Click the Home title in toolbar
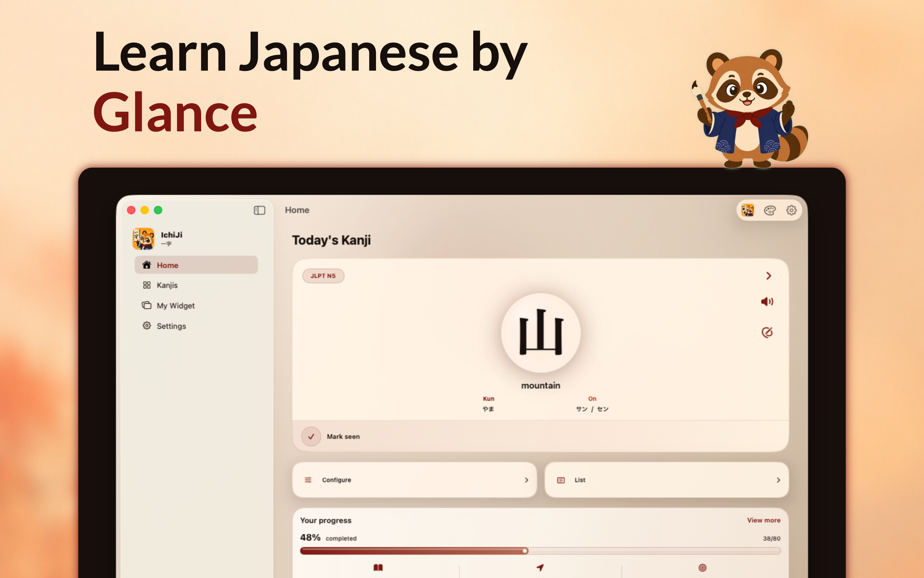 [x=297, y=210]
